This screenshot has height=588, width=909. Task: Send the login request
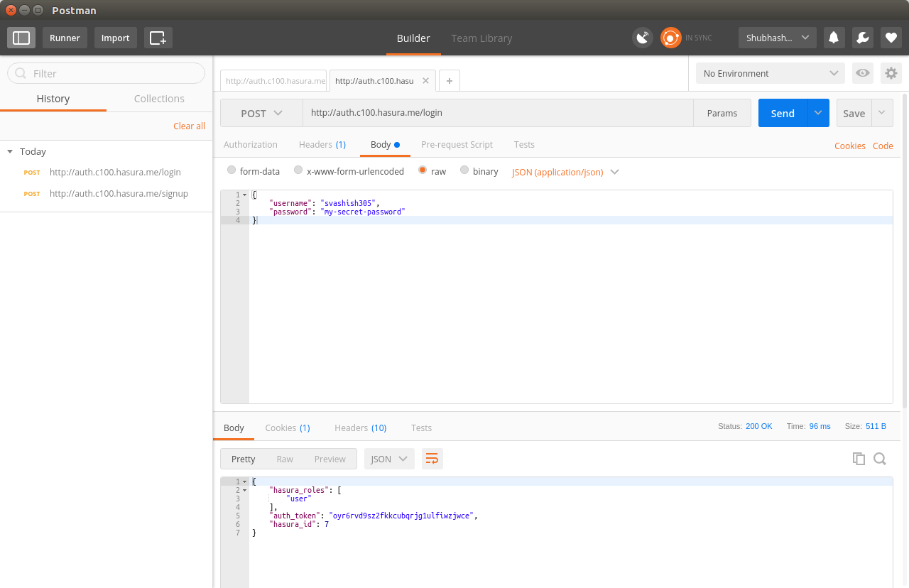pyautogui.click(x=782, y=113)
